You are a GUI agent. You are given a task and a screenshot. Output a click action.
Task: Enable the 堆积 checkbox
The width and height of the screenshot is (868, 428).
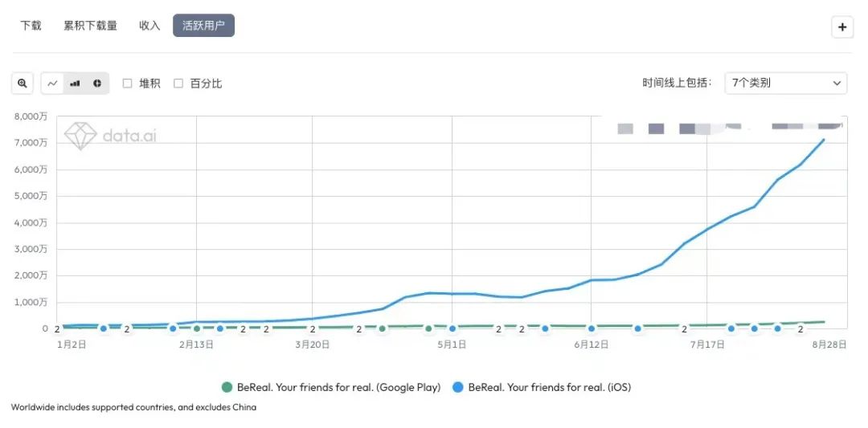pyautogui.click(x=127, y=84)
